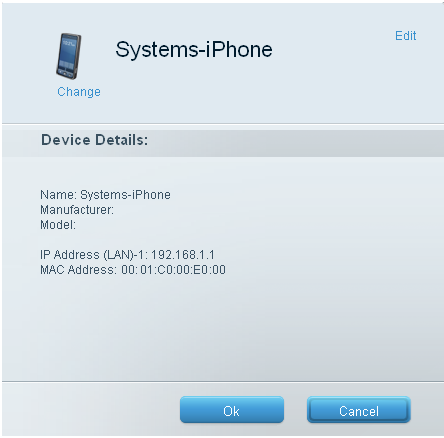Click the Manufacturer: field line
The image size is (444, 438).
77,210
